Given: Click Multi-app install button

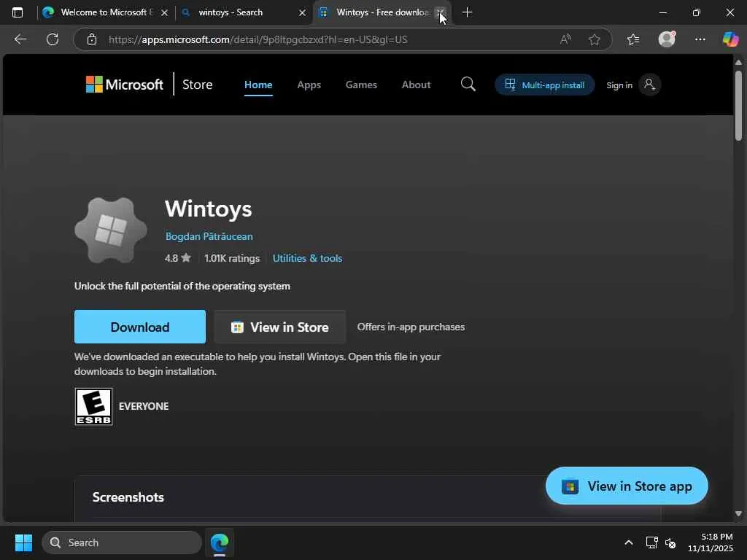Looking at the screenshot, I should pyautogui.click(x=544, y=85).
